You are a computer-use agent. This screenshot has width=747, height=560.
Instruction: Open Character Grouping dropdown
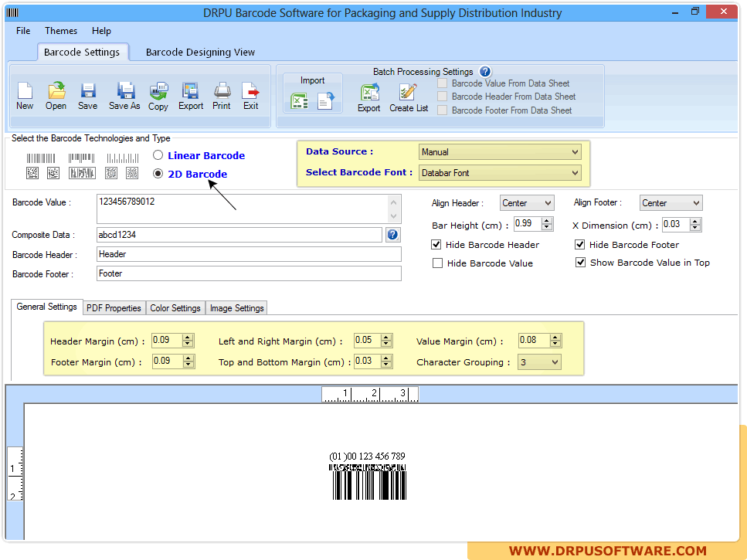pyautogui.click(x=539, y=362)
